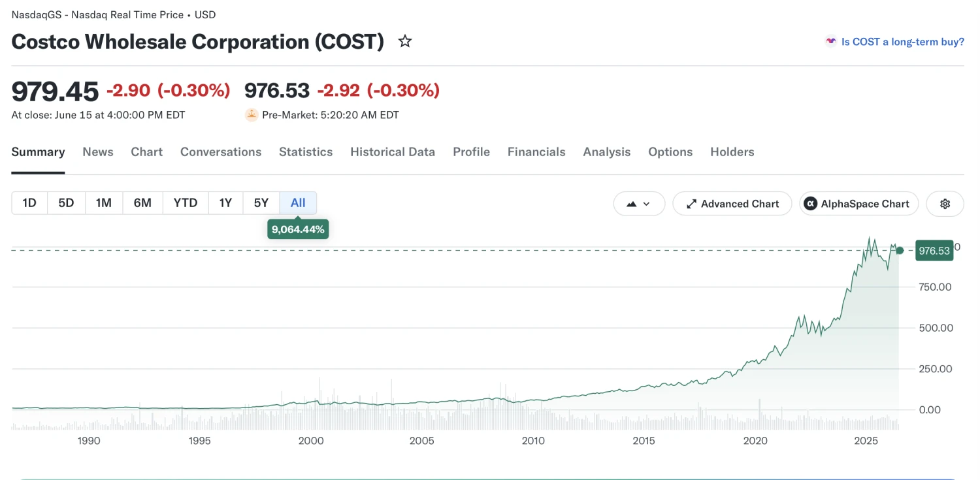
Task: Select the 1D time range
Action: click(x=29, y=203)
